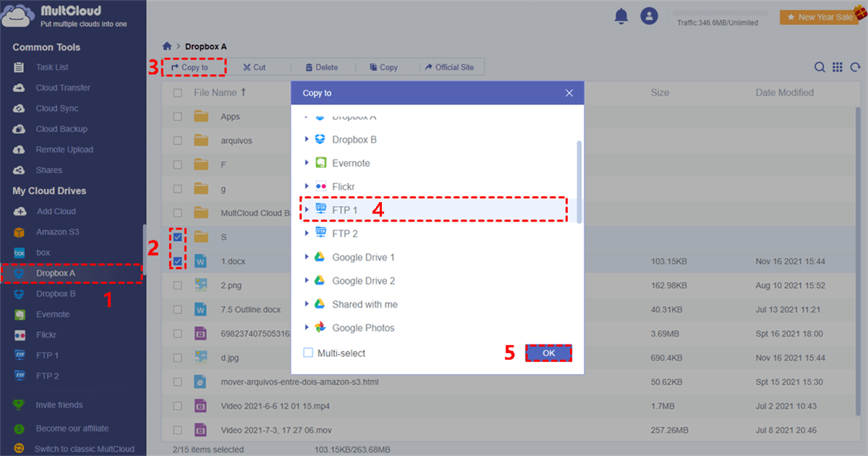The height and width of the screenshot is (456, 868).
Task: Expand Google Drive 1 node arrow
Action: click(307, 257)
